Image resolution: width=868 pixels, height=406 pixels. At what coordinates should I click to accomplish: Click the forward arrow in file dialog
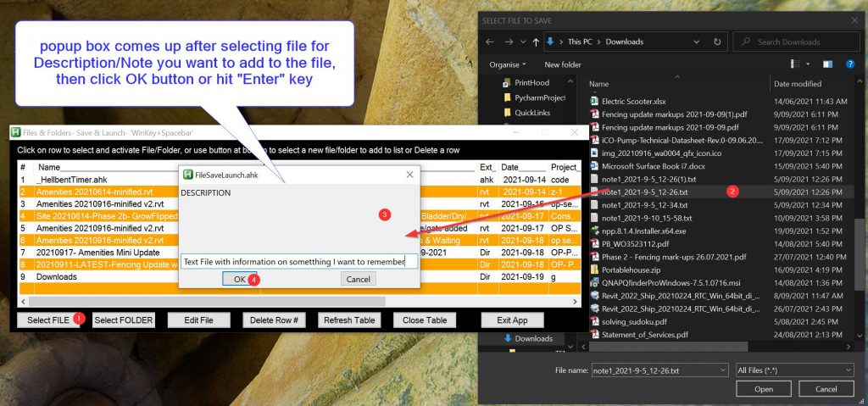(x=509, y=42)
